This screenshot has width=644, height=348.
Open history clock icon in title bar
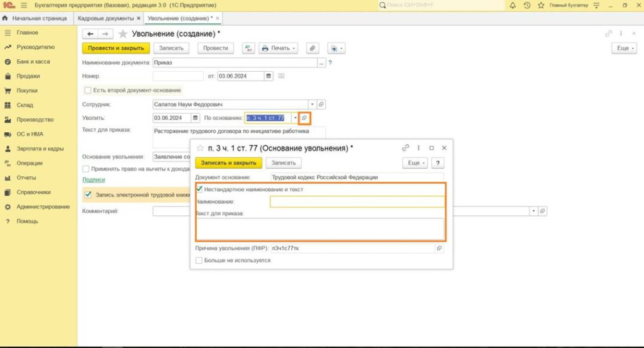click(x=527, y=5)
